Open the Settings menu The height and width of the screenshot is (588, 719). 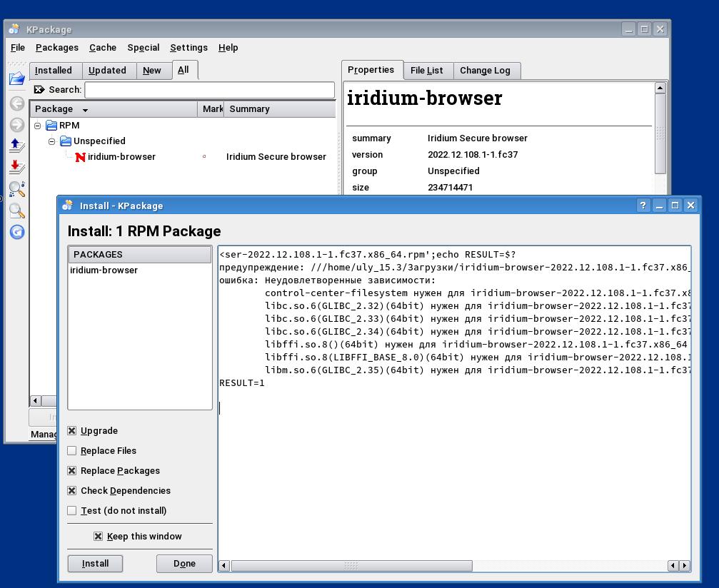click(188, 48)
